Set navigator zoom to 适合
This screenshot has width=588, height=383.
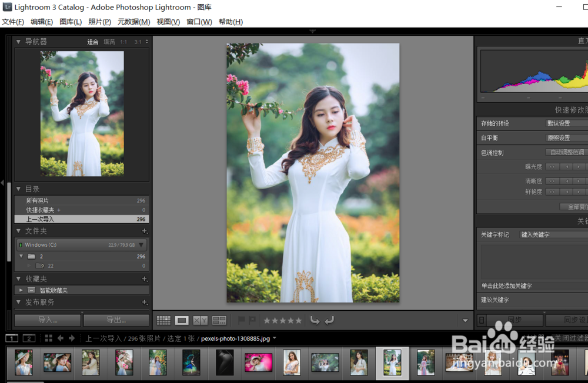pos(93,42)
